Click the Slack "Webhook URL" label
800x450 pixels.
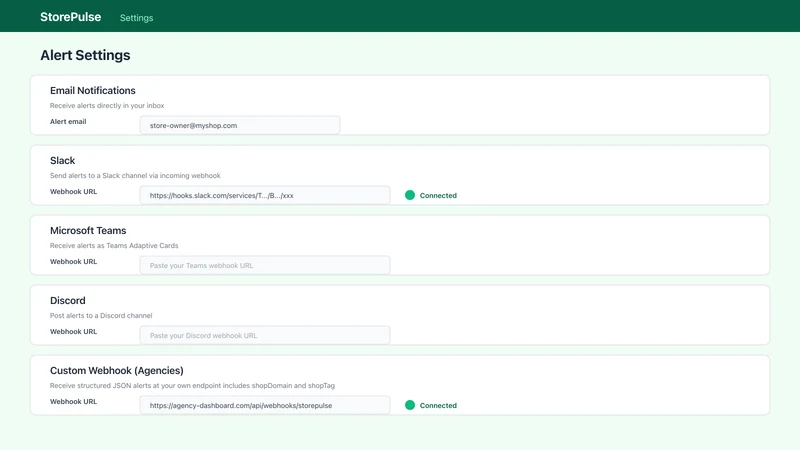coord(73,191)
